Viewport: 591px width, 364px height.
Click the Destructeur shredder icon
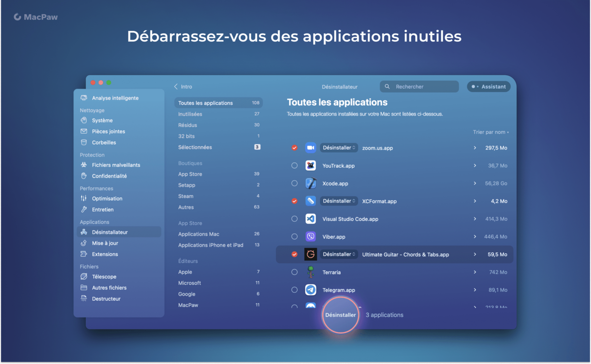coord(84,299)
